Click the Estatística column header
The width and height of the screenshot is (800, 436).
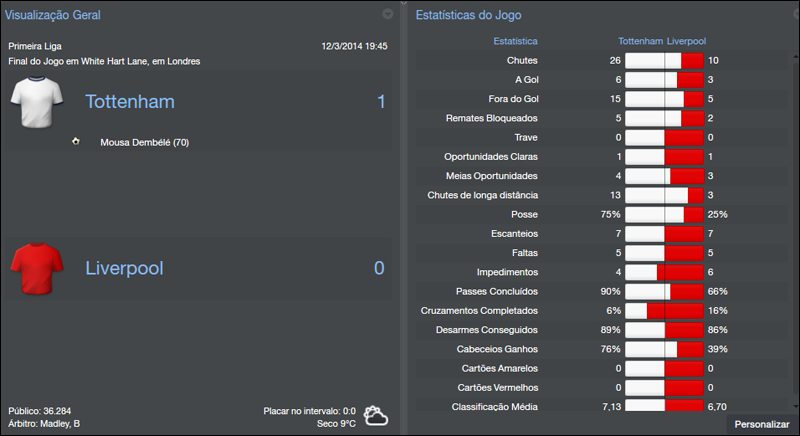pyautogui.click(x=516, y=42)
